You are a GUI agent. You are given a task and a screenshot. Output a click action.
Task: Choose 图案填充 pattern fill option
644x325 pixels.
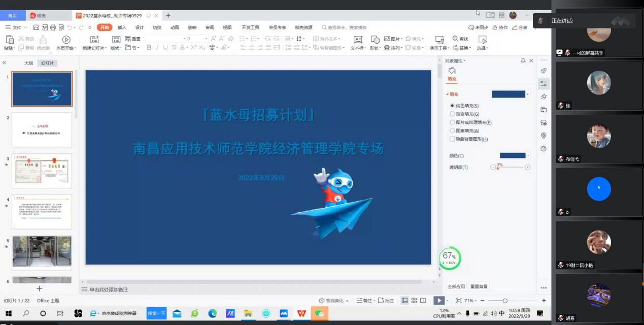click(452, 131)
